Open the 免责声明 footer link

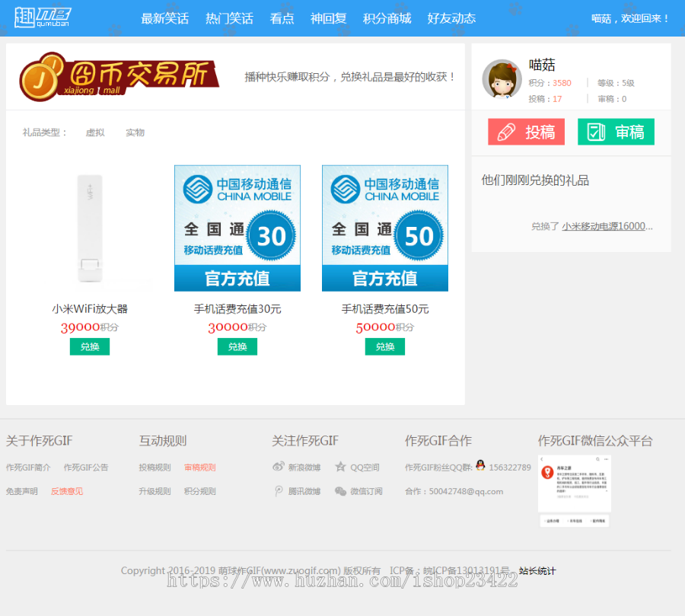22,491
